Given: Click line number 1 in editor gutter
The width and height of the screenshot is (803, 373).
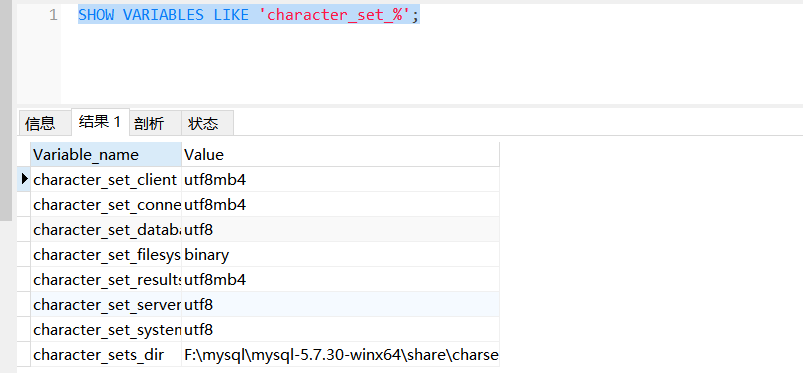Looking at the screenshot, I should [x=53, y=15].
